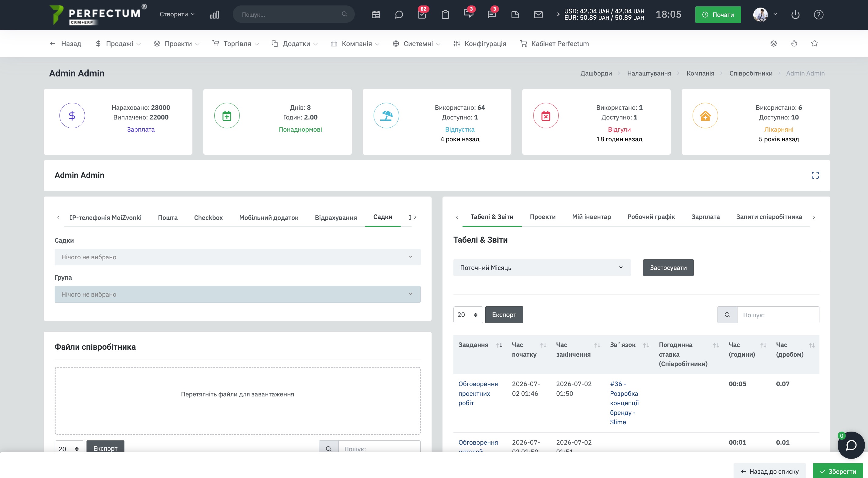The height and width of the screenshot is (478, 868).
Task: Open the Системні menu
Action: 416,44
